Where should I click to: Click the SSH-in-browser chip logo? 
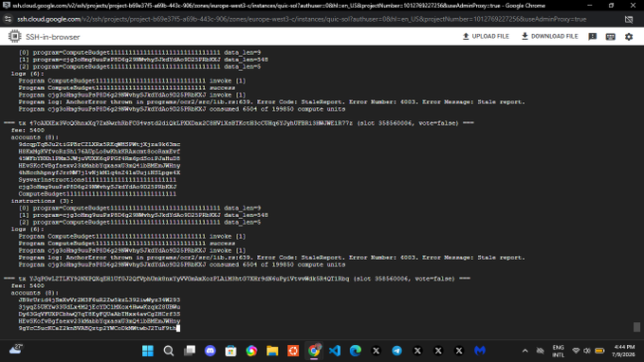[x=15, y=37]
